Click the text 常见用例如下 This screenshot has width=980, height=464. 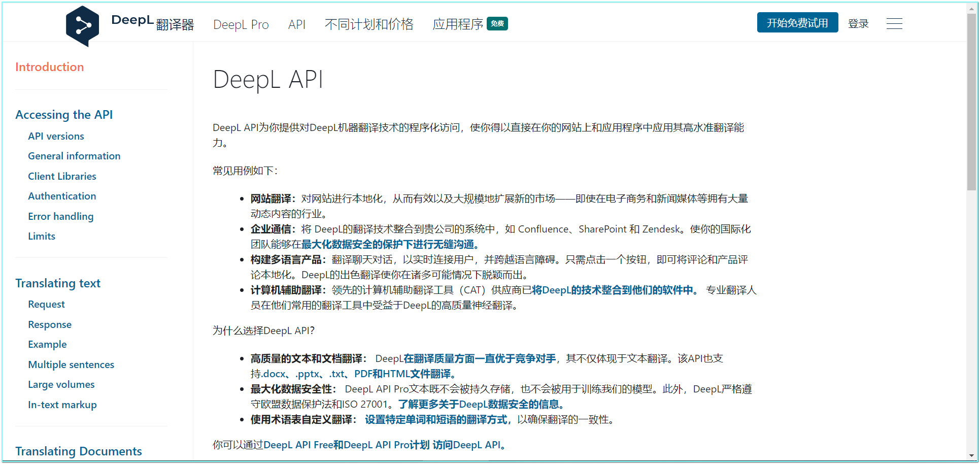(245, 171)
